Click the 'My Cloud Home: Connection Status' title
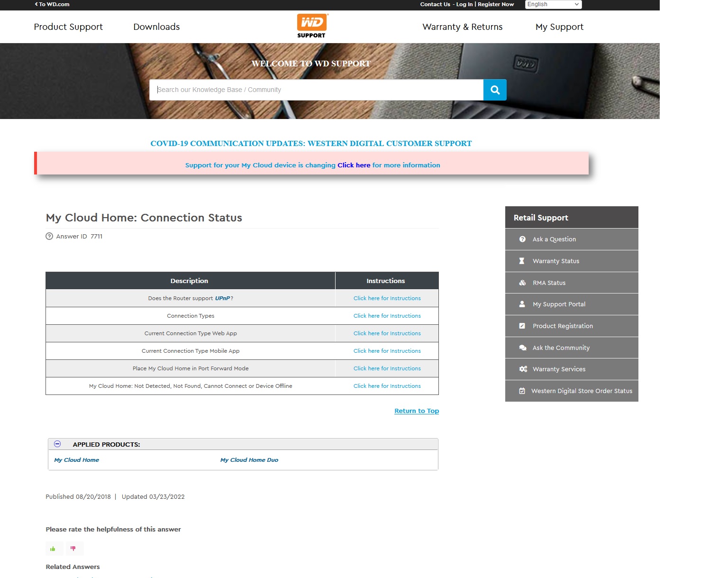 coord(144,218)
